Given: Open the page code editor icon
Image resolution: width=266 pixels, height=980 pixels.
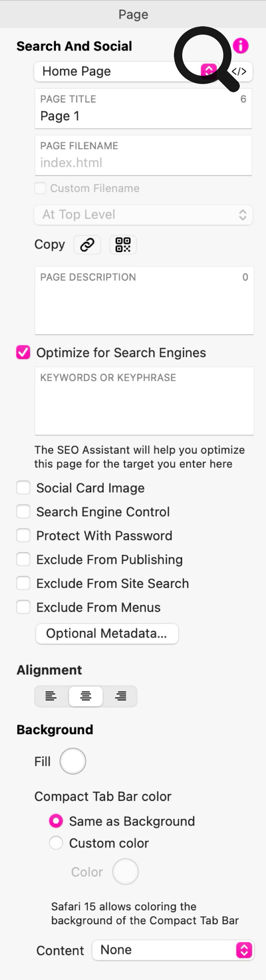Looking at the screenshot, I should tap(239, 72).
